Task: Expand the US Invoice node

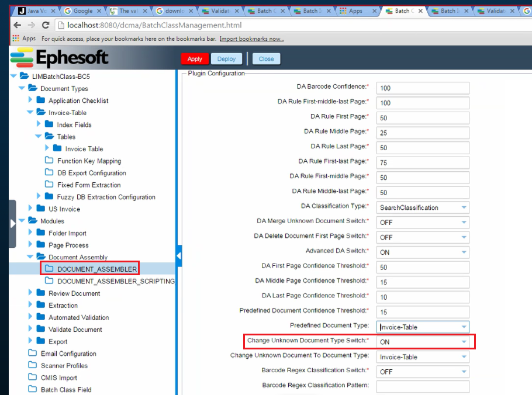Action: coord(30,208)
